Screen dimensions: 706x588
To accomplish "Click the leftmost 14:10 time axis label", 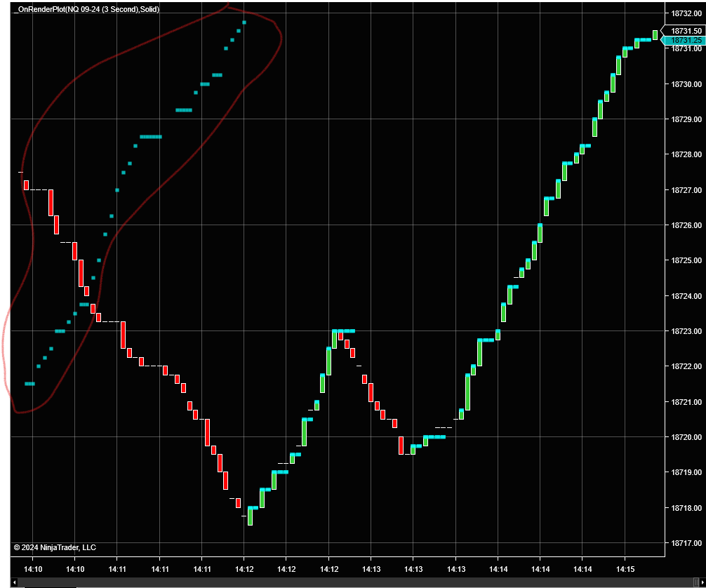I will (x=32, y=568).
